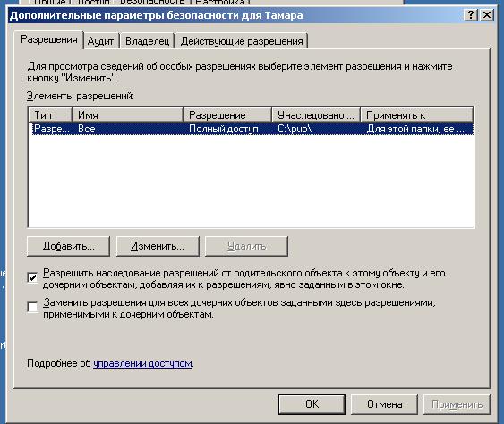The width and height of the screenshot is (504, 424).
Task: Enable replacing permissions for child objects checkbox
Action: (32, 307)
